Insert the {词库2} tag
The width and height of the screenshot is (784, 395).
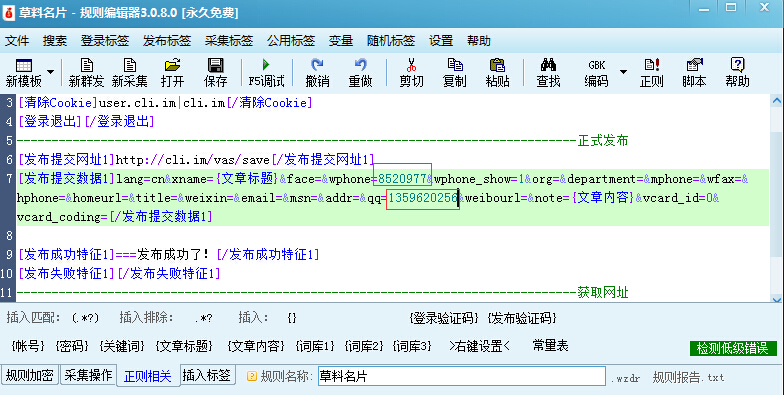364,346
